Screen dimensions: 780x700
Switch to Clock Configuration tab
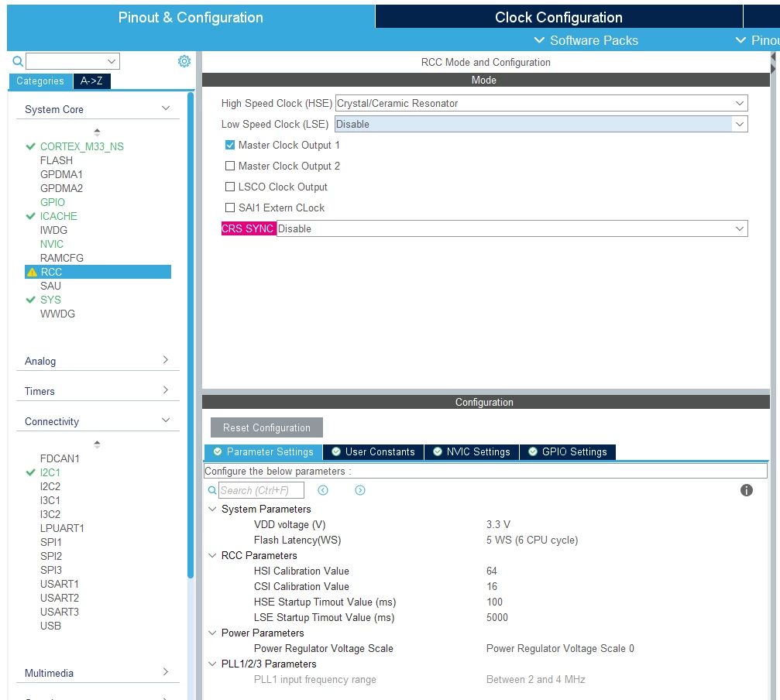558,17
